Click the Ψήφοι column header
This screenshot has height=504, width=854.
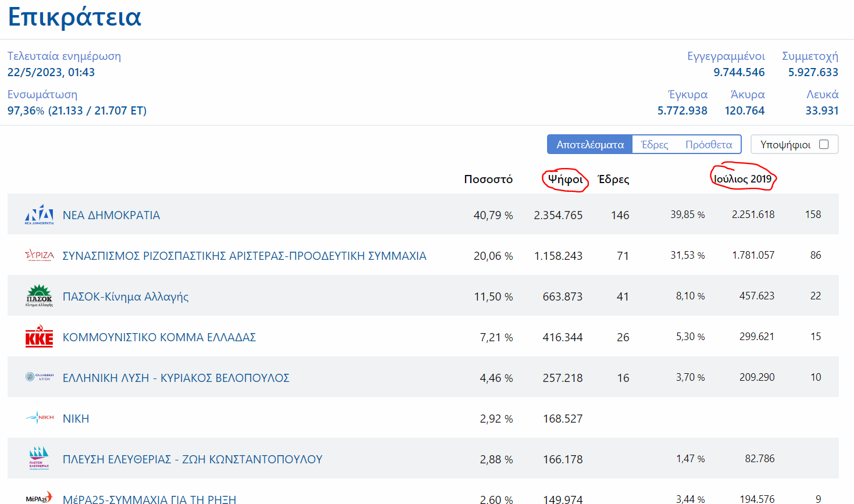tap(565, 179)
